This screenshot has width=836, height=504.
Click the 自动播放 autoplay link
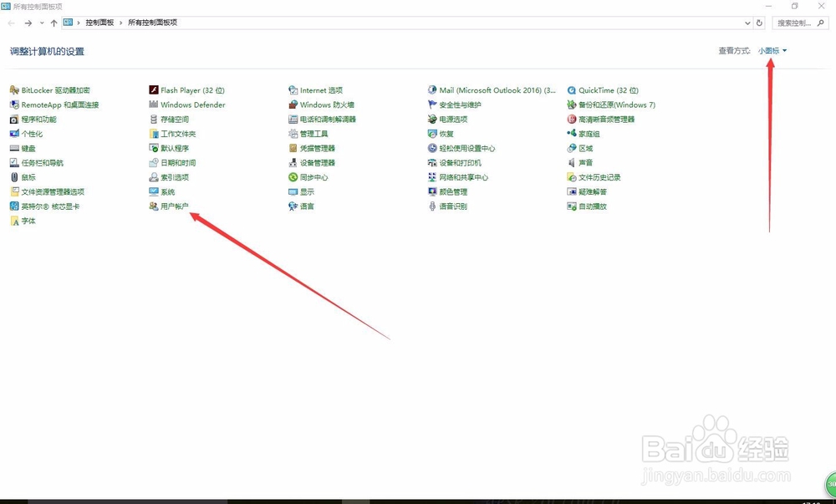coord(593,206)
